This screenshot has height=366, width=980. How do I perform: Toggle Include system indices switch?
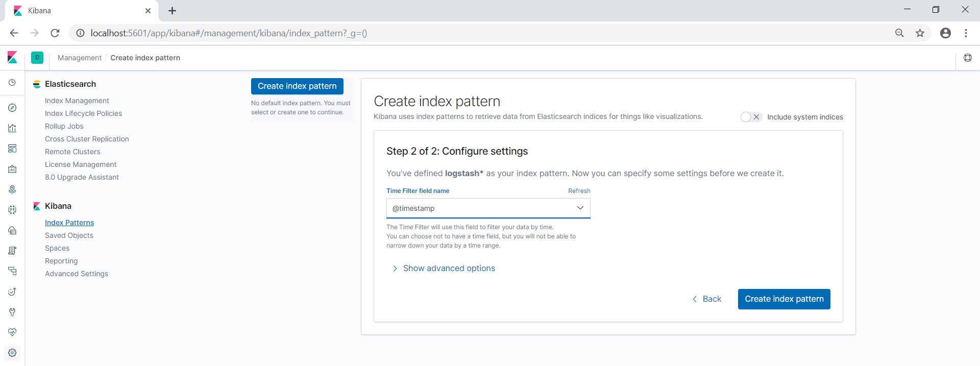[x=751, y=117]
